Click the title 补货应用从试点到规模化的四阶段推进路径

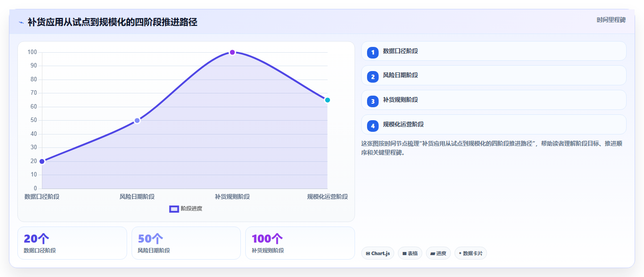[x=112, y=22]
